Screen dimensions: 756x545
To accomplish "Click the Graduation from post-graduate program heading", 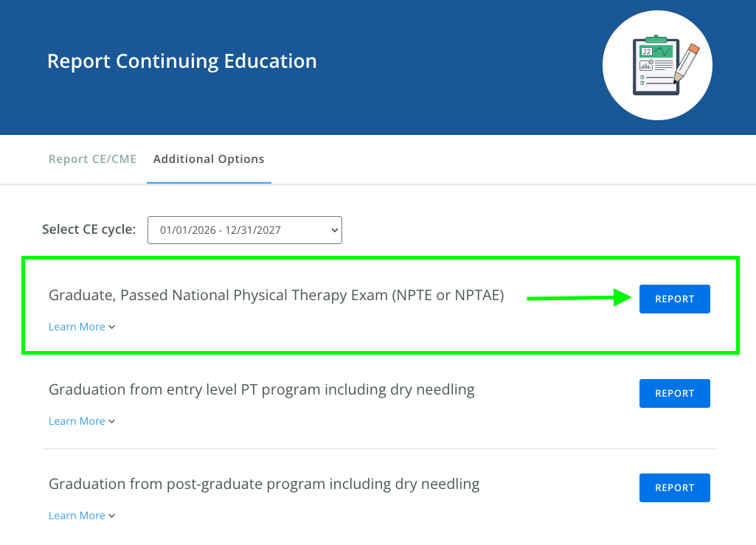I will point(264,485).
